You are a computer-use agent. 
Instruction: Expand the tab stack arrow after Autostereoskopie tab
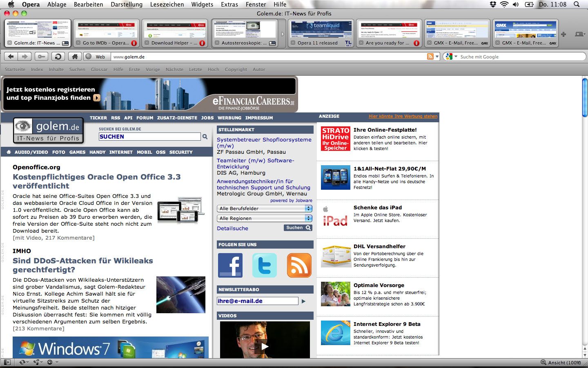(282, 34)
